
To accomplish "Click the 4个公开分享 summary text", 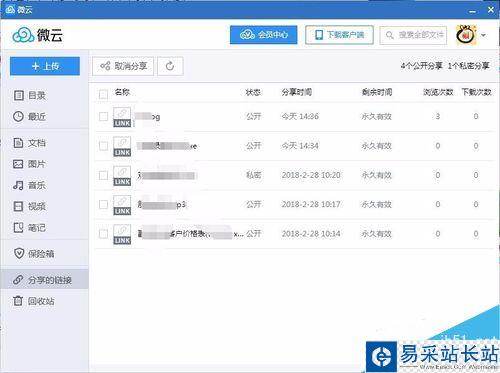I will (421, 66).
